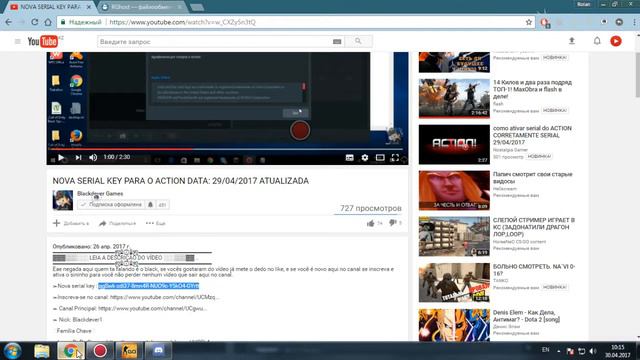The width and height of the screenshot is (640, 360).
Task: Seek in the video progress bar
Action: (x=227, y=149)
